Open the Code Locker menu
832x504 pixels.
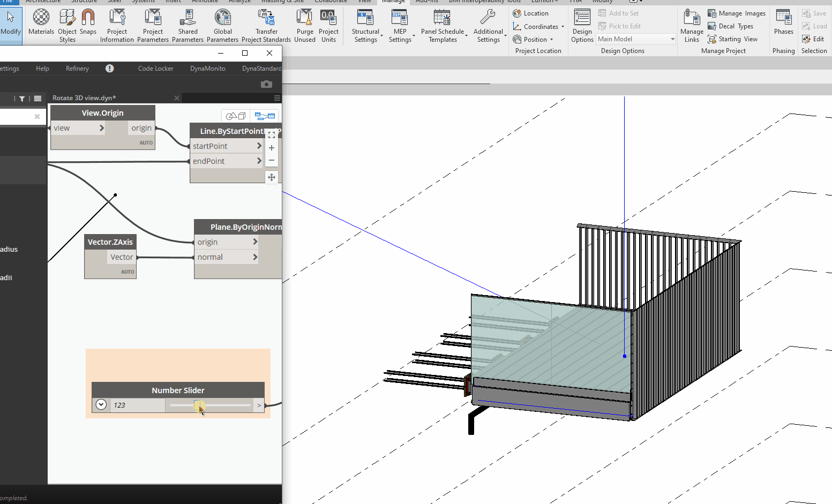coord(155,69)
